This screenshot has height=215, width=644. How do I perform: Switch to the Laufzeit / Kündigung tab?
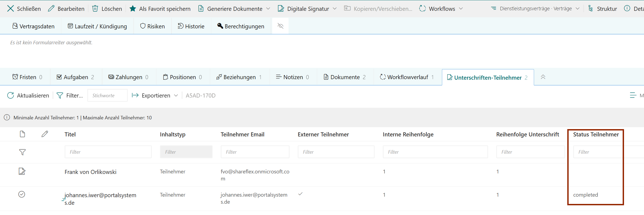click(98, 26)
